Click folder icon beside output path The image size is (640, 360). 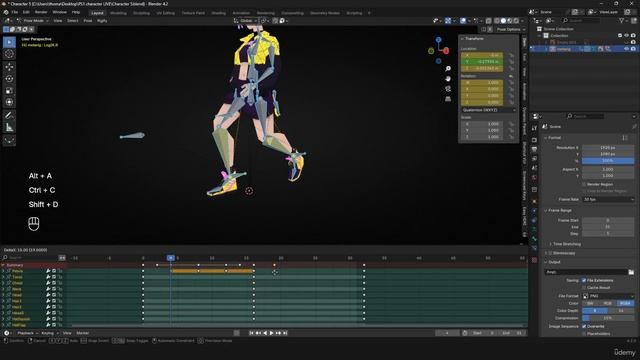631,272
